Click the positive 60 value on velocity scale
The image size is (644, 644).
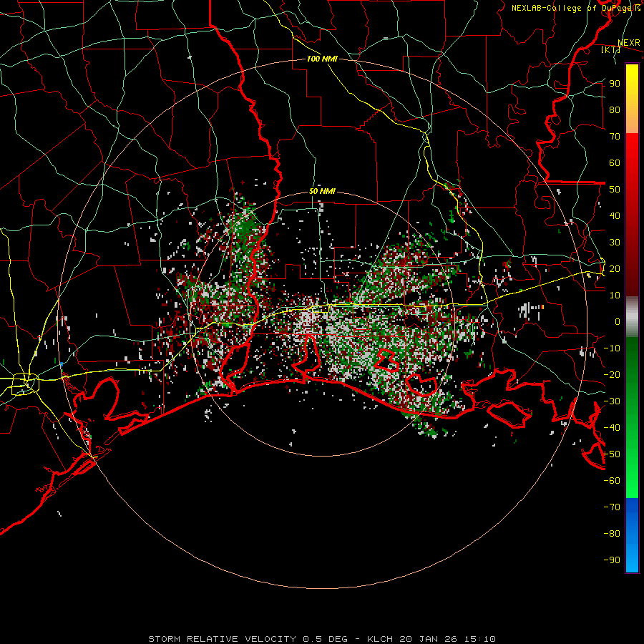pos(615,162)
